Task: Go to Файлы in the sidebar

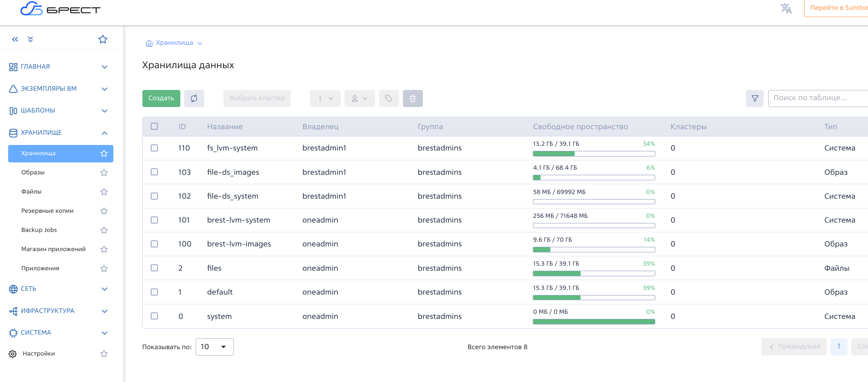Action: coord(32,191)
